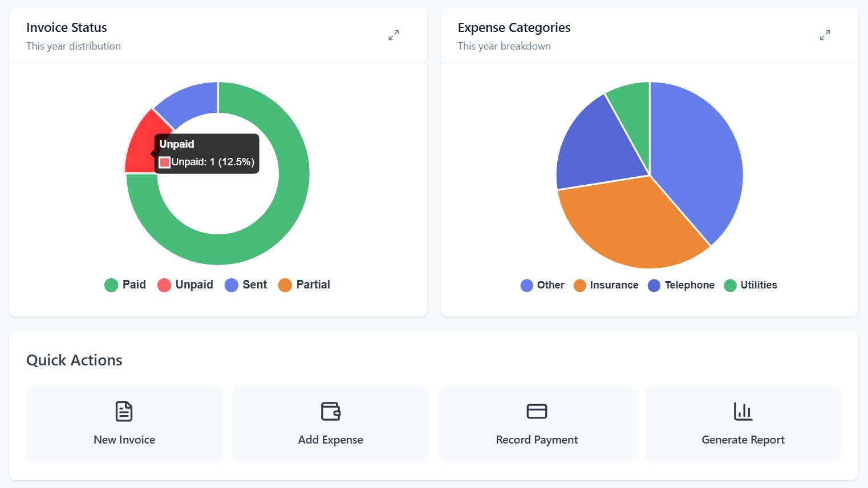The width and height of the screenshot is (868, 488).
Task: Toggle the Sent legend item
Action: coord(246,284)
